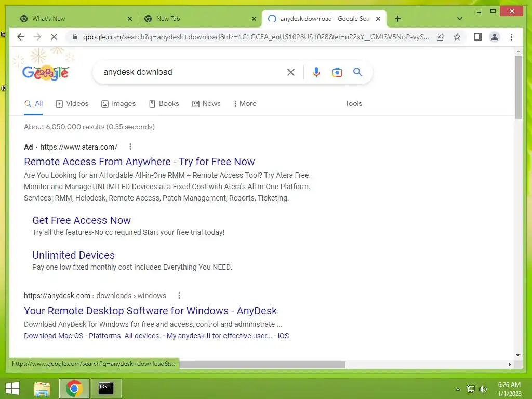Click the network tray icon
532x399 pixels.
pyautogui.click(x=471, y=389)
